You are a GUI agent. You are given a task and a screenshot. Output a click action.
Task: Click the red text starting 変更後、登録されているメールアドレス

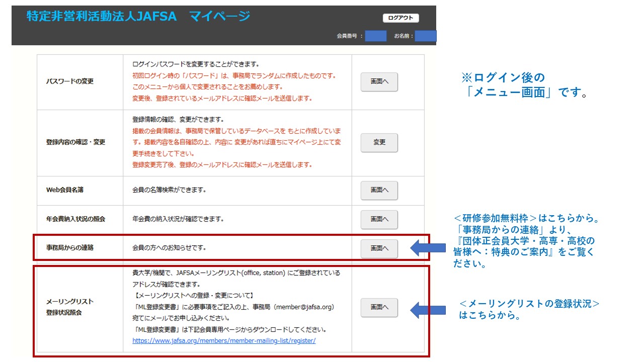click(x=222, y=99)
